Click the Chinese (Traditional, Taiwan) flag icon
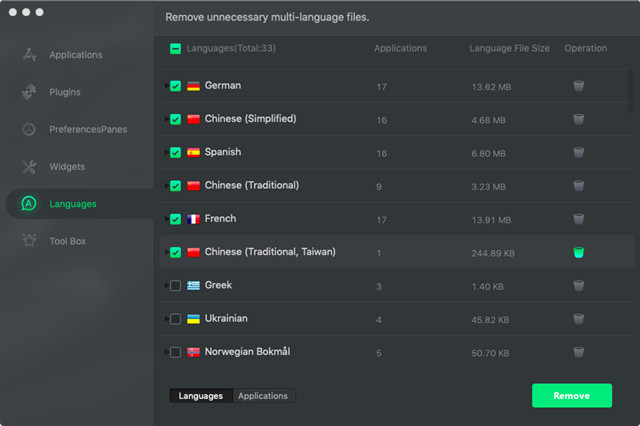The width and height of the screenshot is (640, 426). point(193,253)
